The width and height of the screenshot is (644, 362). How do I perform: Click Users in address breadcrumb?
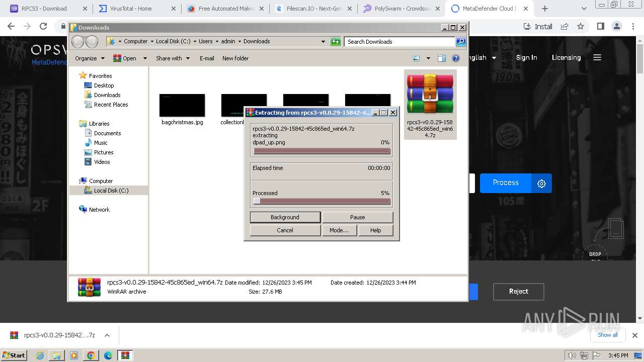pos(205,42)
